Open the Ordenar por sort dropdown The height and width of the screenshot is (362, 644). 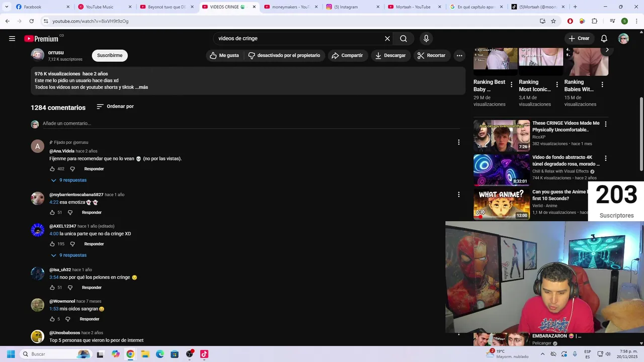pyautogui.click(x=115, y=107)
